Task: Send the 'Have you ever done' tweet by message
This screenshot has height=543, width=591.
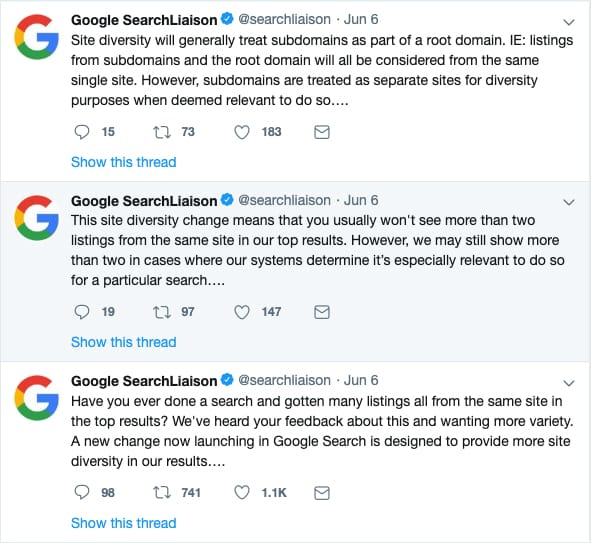Action: click(x=322, y=493)
